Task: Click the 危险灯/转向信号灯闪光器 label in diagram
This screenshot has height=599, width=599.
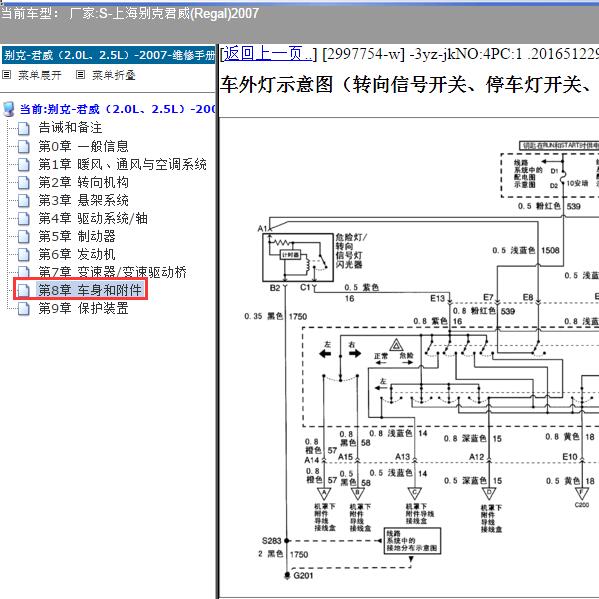Action: [x=351, y=251]
